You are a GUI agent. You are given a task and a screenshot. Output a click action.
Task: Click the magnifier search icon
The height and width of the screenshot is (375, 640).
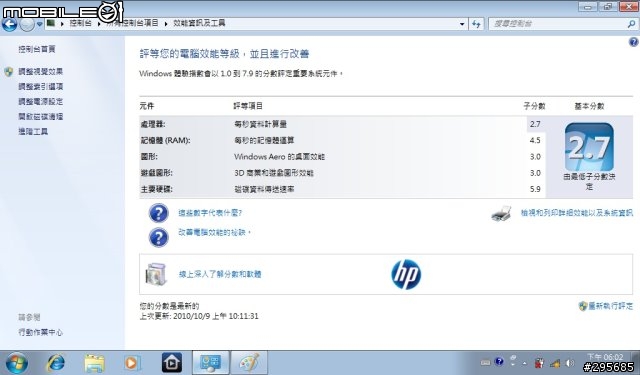click(631, 24)
